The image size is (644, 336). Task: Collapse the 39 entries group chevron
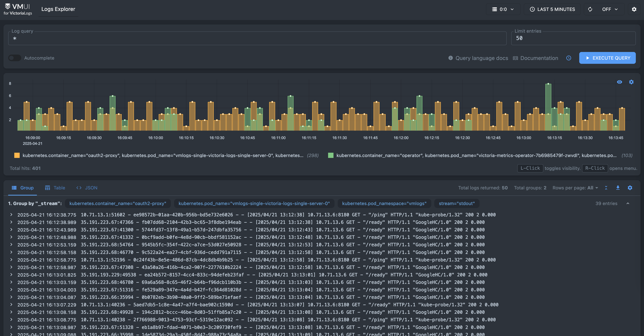pyautogui.click(x=628, y=203)
